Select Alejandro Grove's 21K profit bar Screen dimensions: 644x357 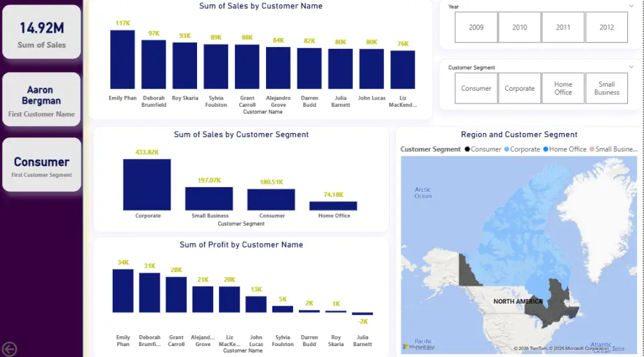click(203, 300)
